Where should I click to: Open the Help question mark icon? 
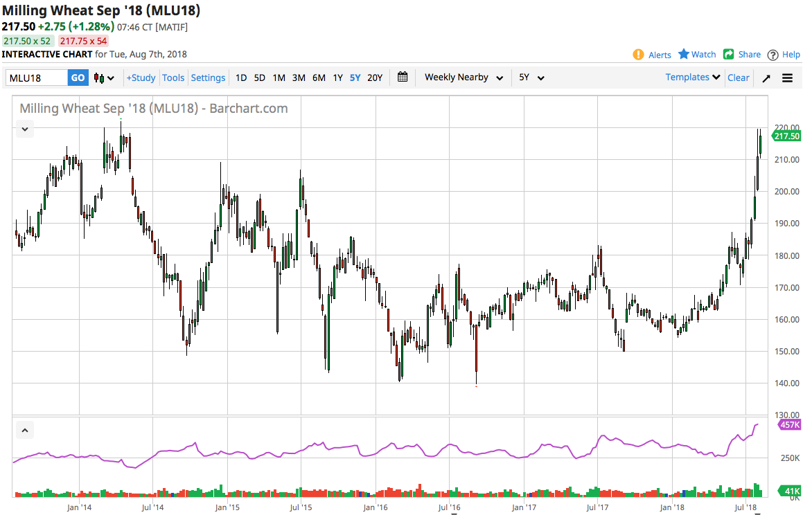tap(773, 55)
